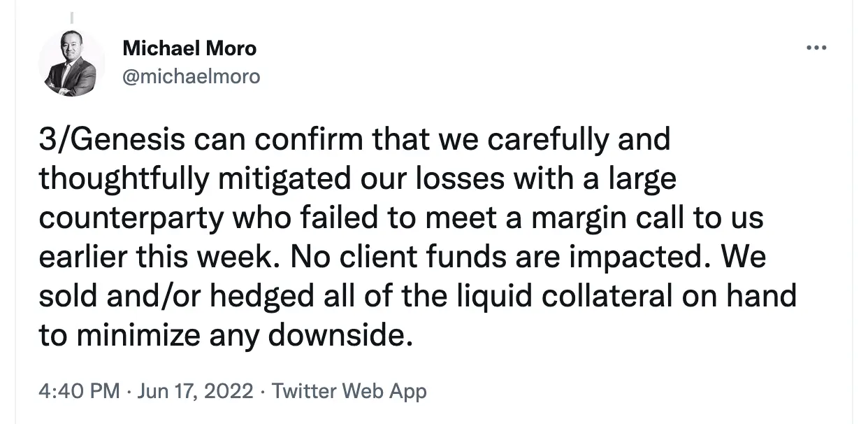The image size is (868, 424).
Task: Click the word "3/Genesis" in the tweet
Action: point(112,140)
